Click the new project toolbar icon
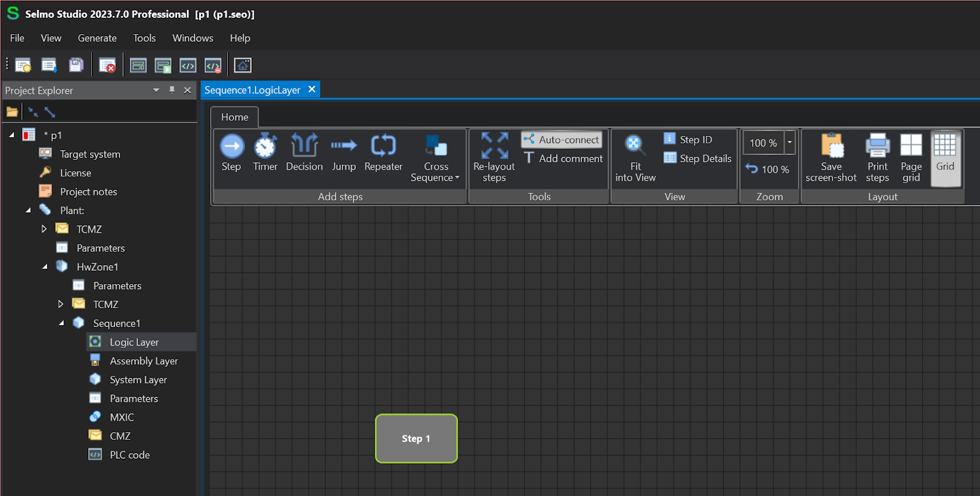980x496 pixels. (x=23, y=65)
